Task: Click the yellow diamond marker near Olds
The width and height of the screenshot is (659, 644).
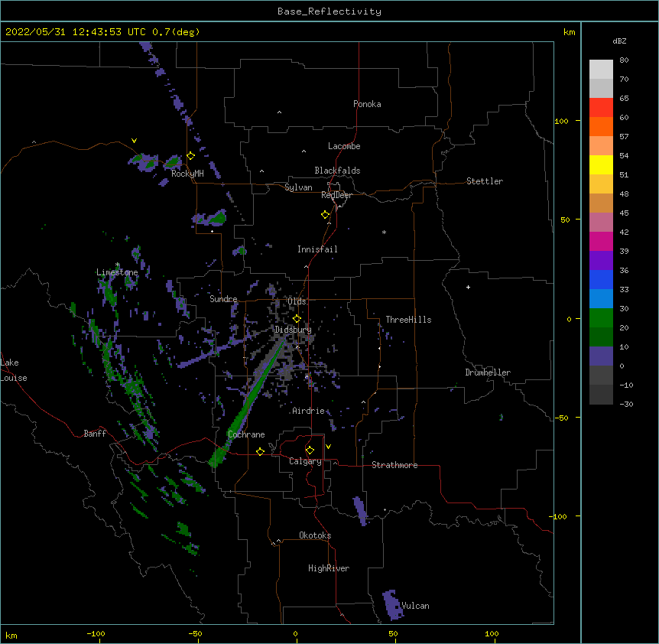Action: pos(297,318)
